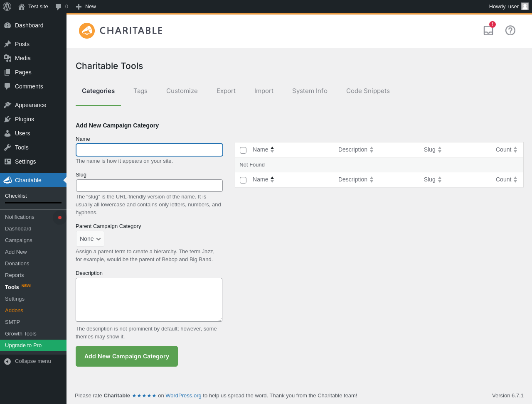The height and width of the screenshot is (404, 532).
Task: Sort by Slug in the table header
Action: tap(433, 149)
